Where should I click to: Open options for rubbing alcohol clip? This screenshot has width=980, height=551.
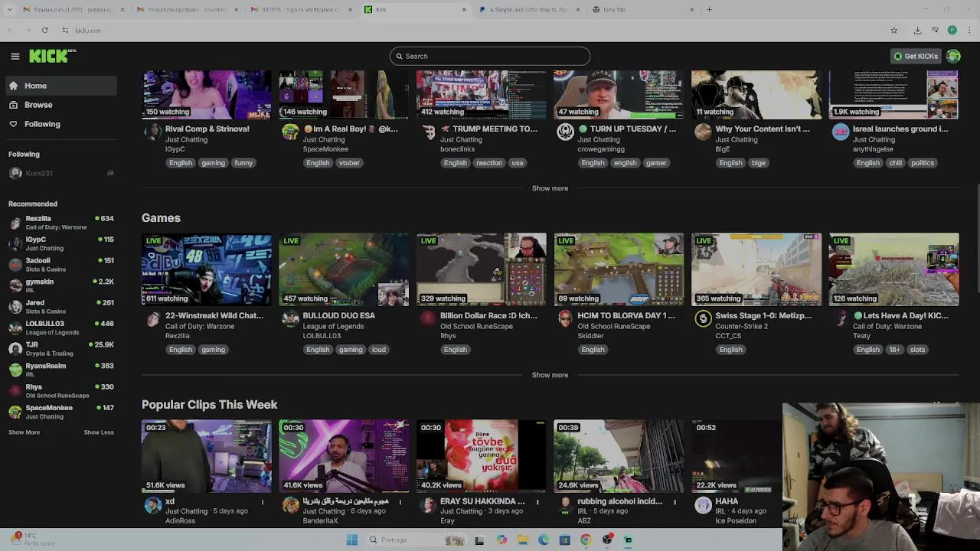(675, 502)
